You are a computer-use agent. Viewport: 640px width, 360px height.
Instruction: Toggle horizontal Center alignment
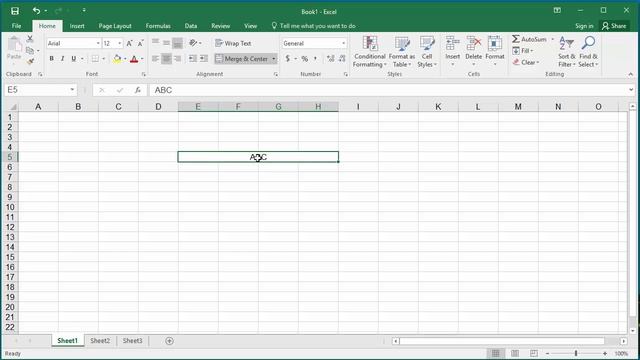pyautogui.click(x=167, y=59)
